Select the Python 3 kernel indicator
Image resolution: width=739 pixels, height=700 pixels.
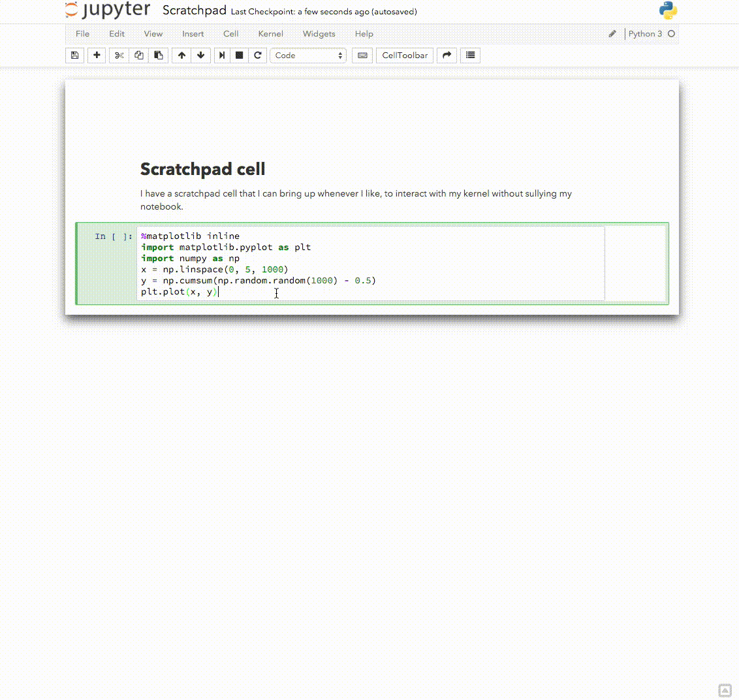point(646,33)
